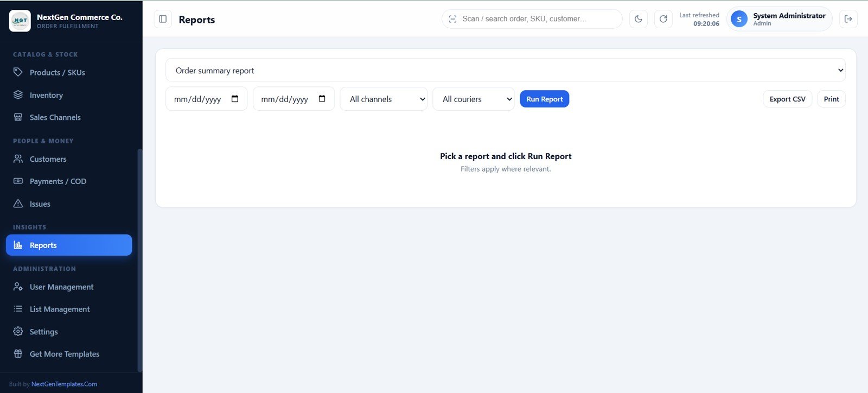Click "Filters apply where relevant." text
Image resolution: width=868 pixels, height=393 pixels.
(506, 169)
